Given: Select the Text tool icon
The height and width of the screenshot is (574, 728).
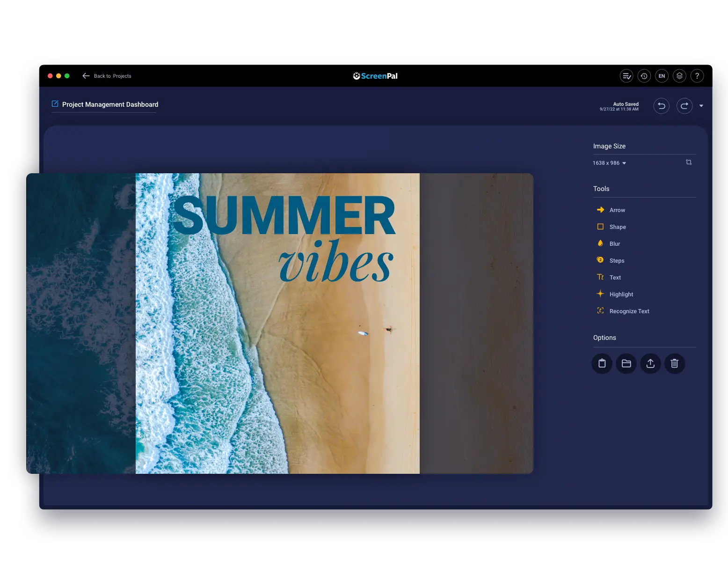Looking at the screenshot, I should coord(600,277).
